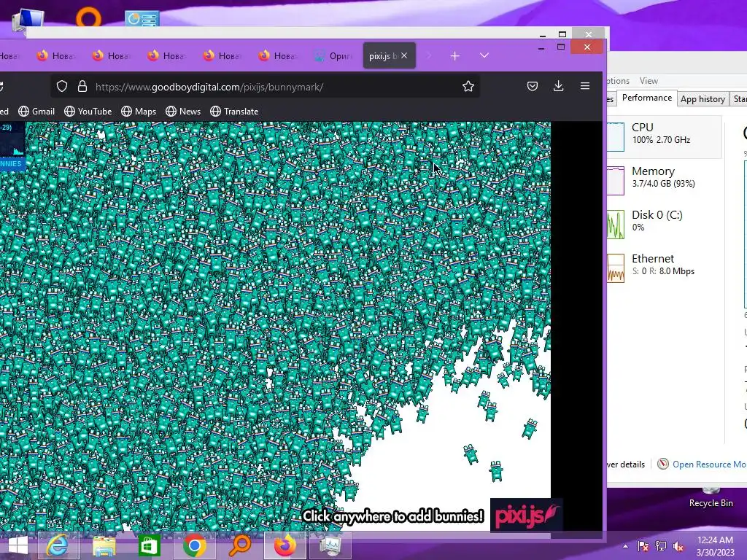Open YouTube bookmark

point(88,112)
